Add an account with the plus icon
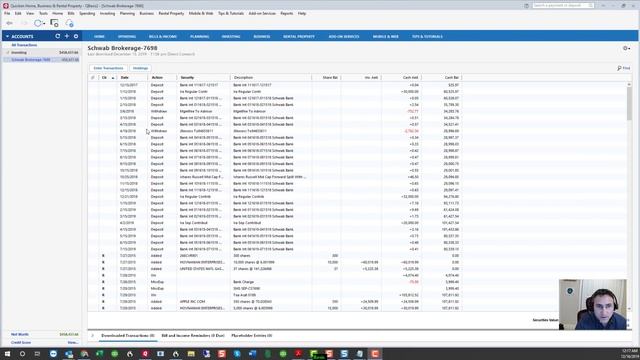Viewport: 640px width, 360px height. point(67,36)
